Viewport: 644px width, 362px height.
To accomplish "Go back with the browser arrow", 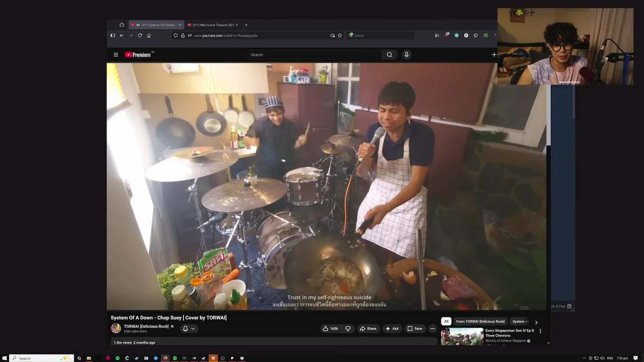I will (x=122, y=36).
